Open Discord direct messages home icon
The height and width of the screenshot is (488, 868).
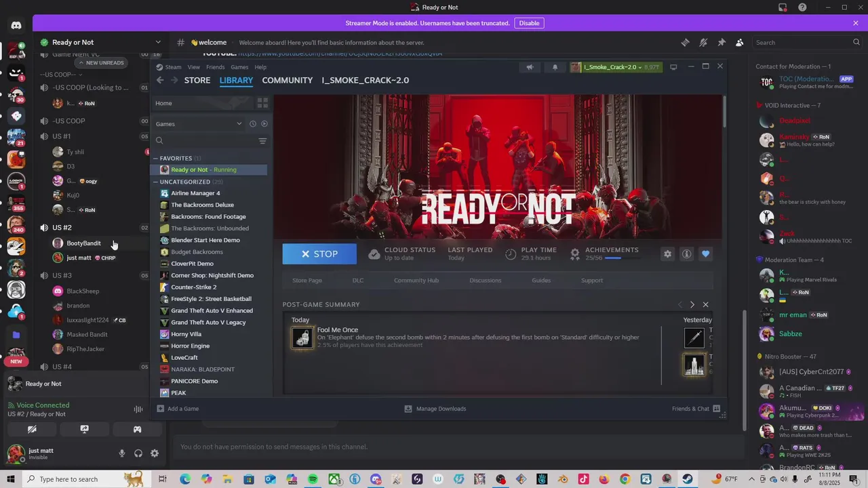(16, 25)
